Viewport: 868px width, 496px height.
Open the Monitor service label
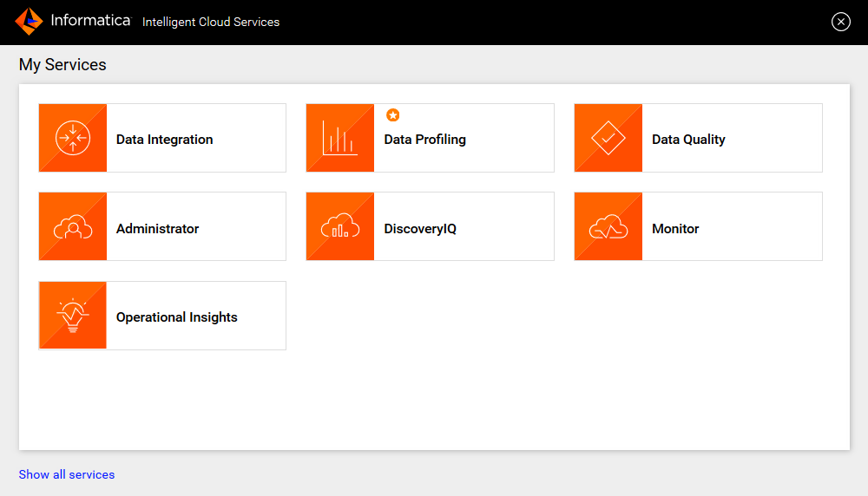(675, 229)
